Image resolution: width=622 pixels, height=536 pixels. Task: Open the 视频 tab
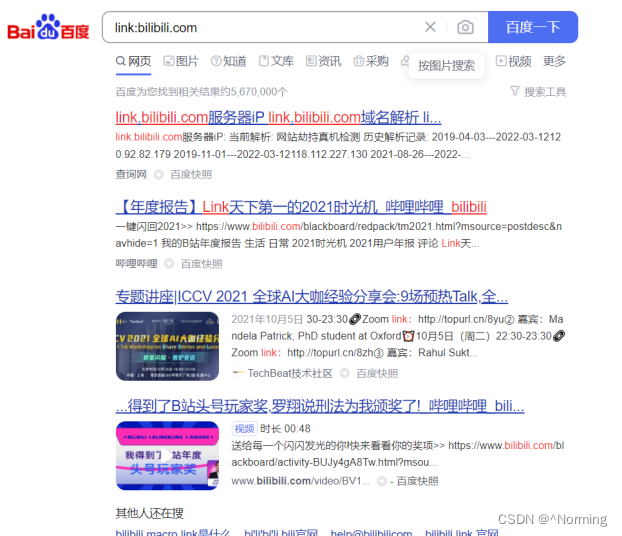click(514, 61)
